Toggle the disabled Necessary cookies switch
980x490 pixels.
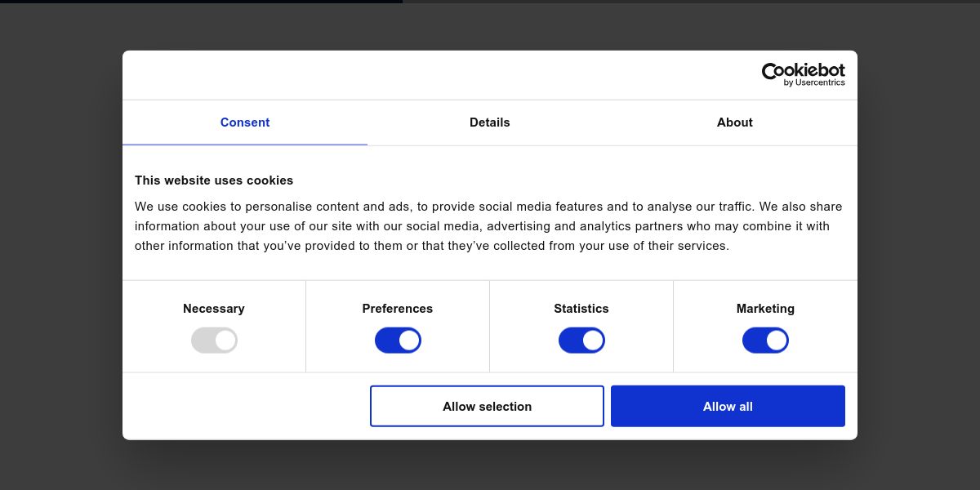pos(214,341)
